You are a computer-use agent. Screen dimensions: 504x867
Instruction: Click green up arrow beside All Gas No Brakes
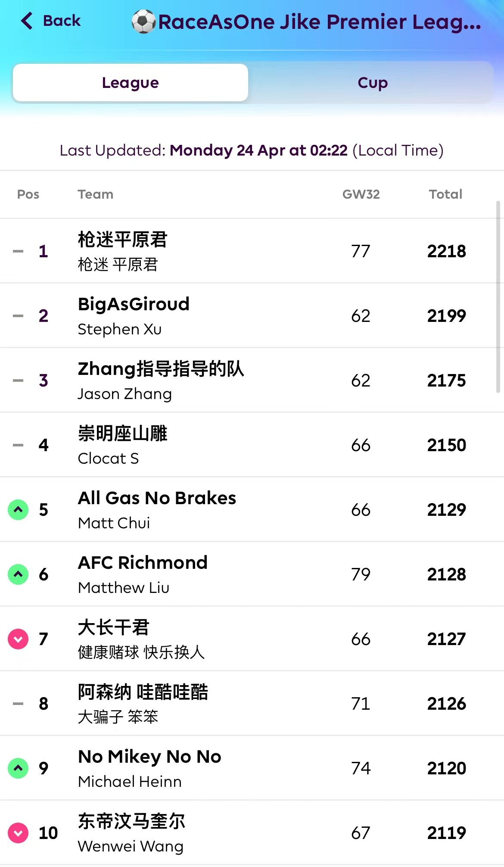pyautogui.click(x=18, y=510)
